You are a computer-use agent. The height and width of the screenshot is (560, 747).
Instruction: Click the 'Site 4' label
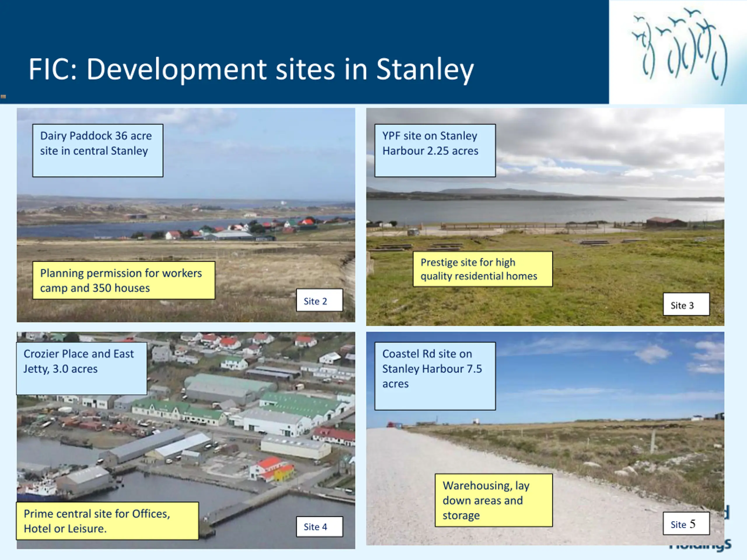click(320, 526)
